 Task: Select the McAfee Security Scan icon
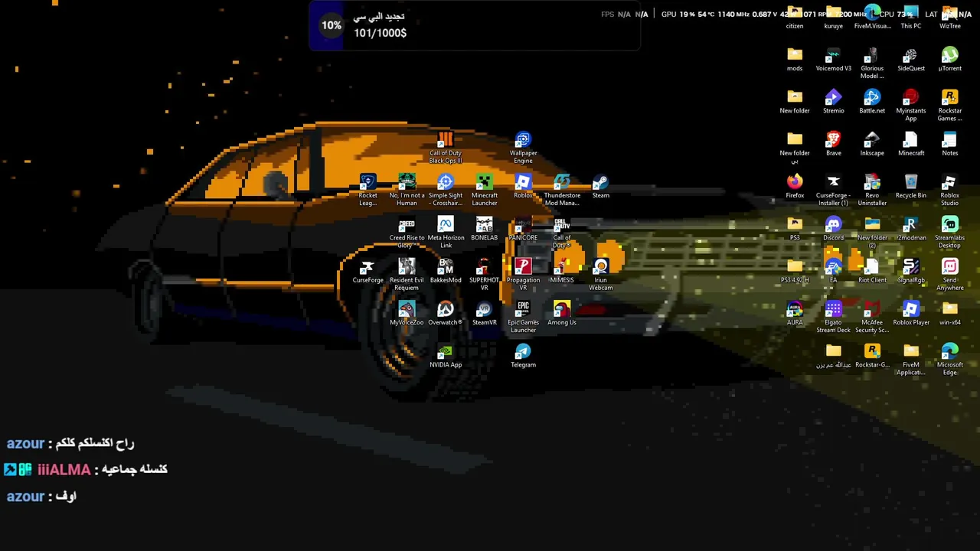[872, 317]
